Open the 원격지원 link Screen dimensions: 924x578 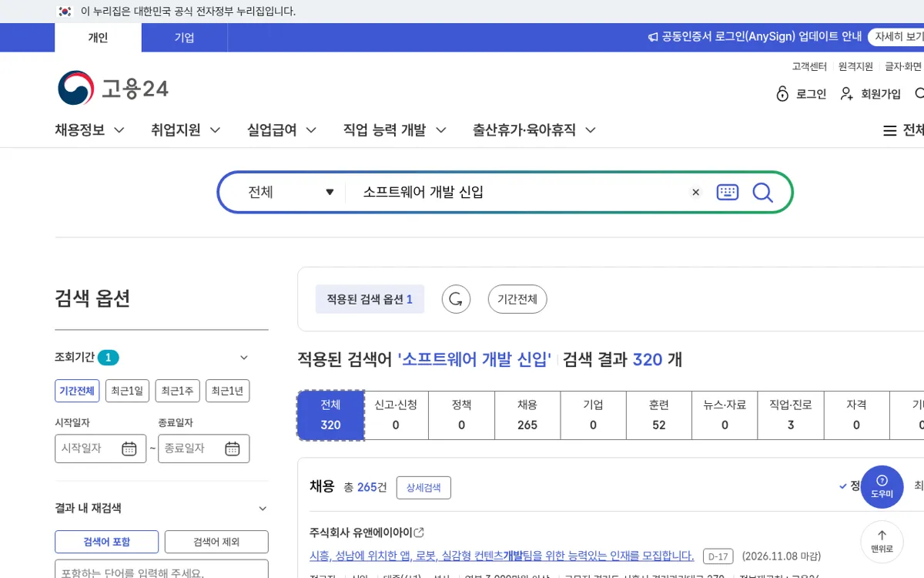855,66
